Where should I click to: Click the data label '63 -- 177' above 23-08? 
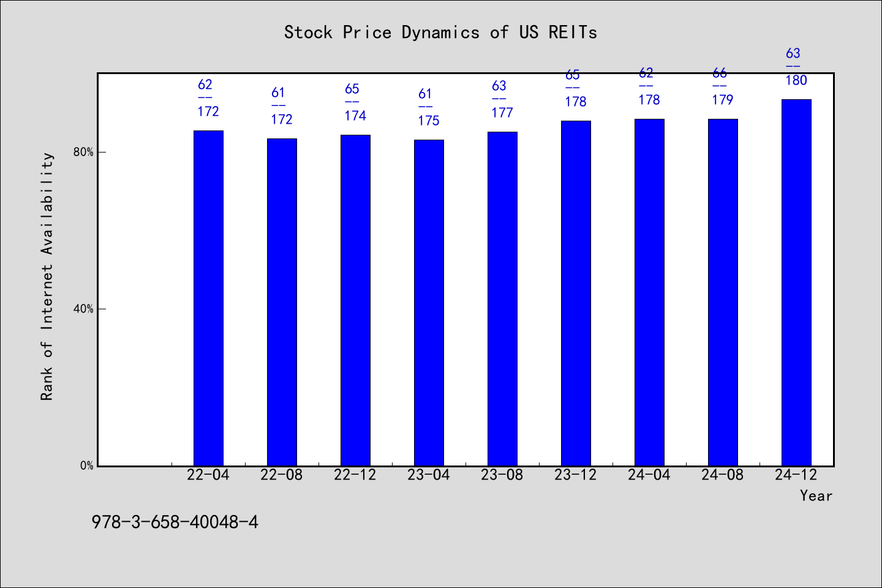point(502,99)
